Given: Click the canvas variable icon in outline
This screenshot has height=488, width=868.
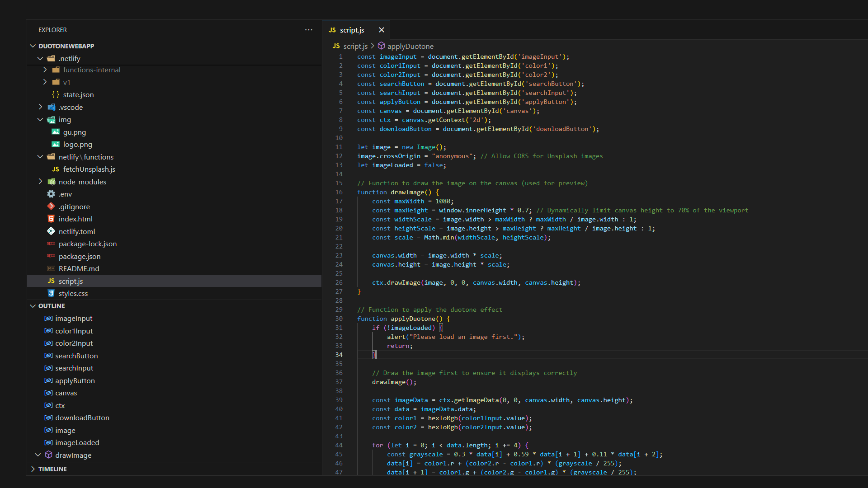Looking at the screenshot, I should [48, 393].
